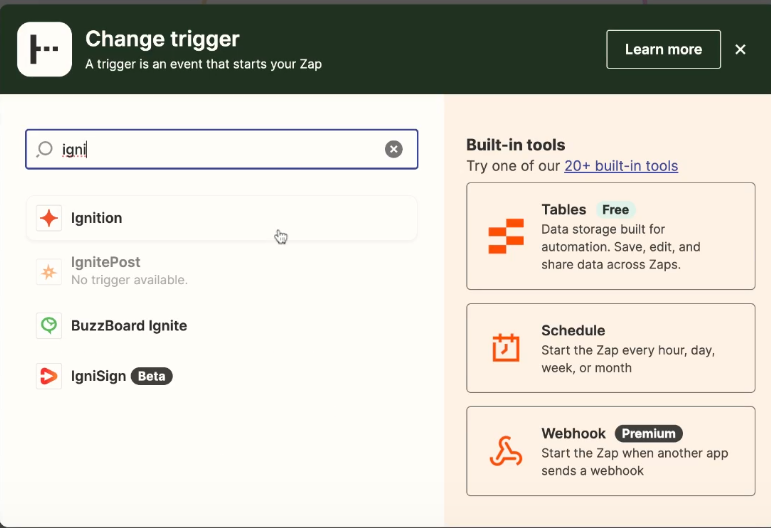
Task: Click the Schedule calendar icon
Action: [x=506, y=348]
